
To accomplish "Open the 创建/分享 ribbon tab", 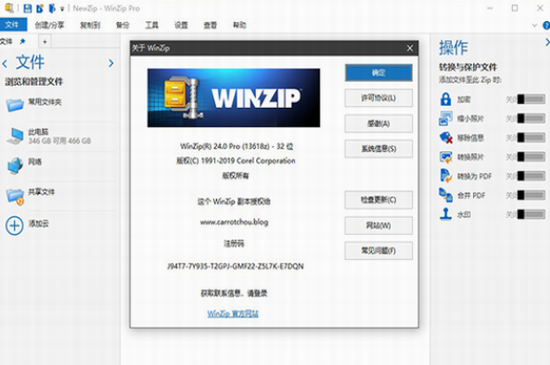I will pyautogui.click(x=49, y=25).
